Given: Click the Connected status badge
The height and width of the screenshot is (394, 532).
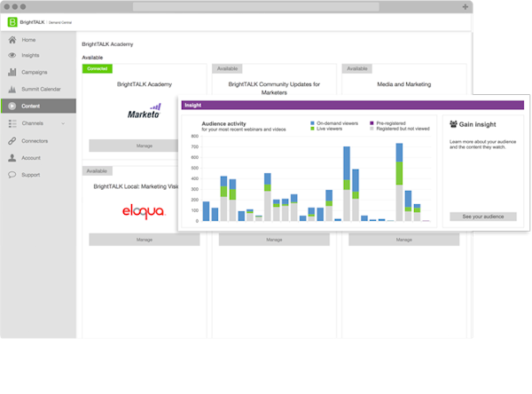Looking at the screenshot, I should [x=97, y=68].
